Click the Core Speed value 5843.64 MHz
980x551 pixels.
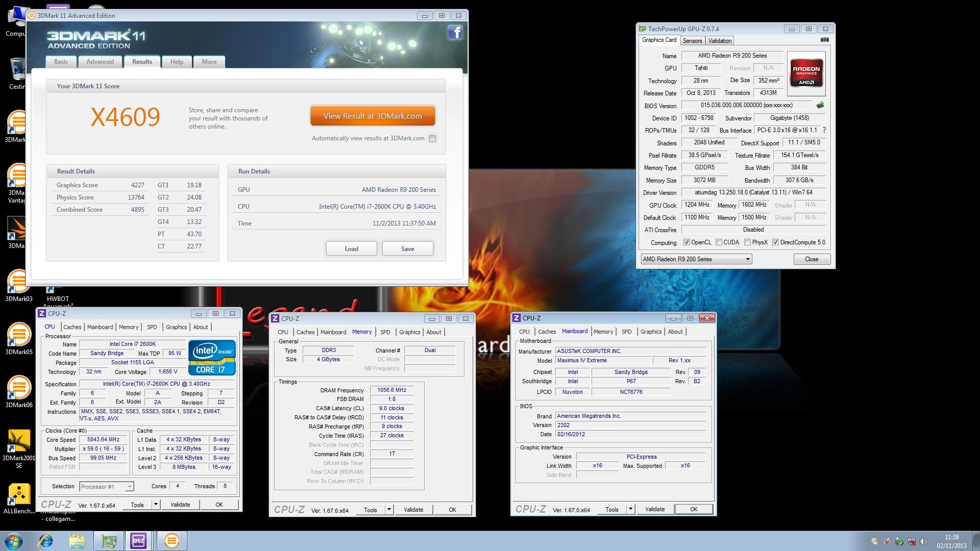103,439
